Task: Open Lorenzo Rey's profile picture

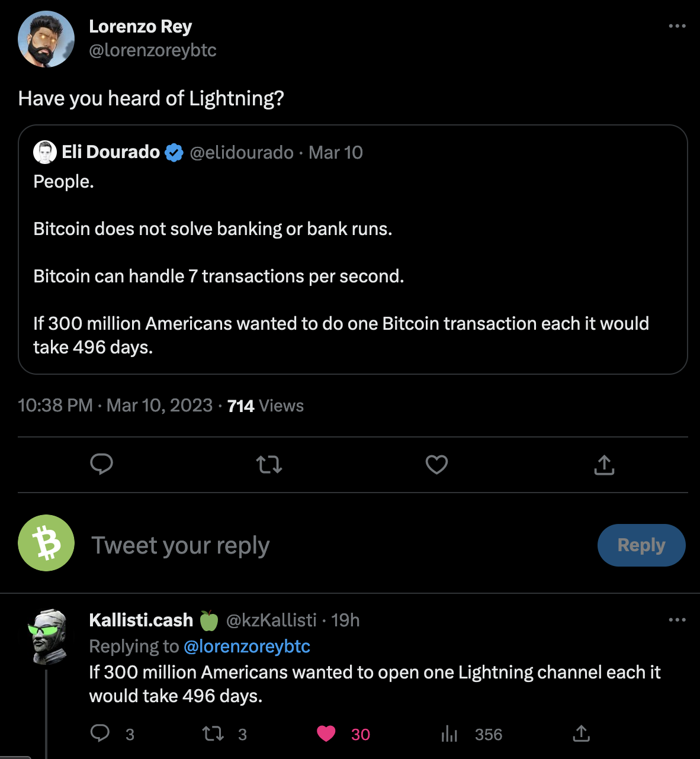Action: 46,39
